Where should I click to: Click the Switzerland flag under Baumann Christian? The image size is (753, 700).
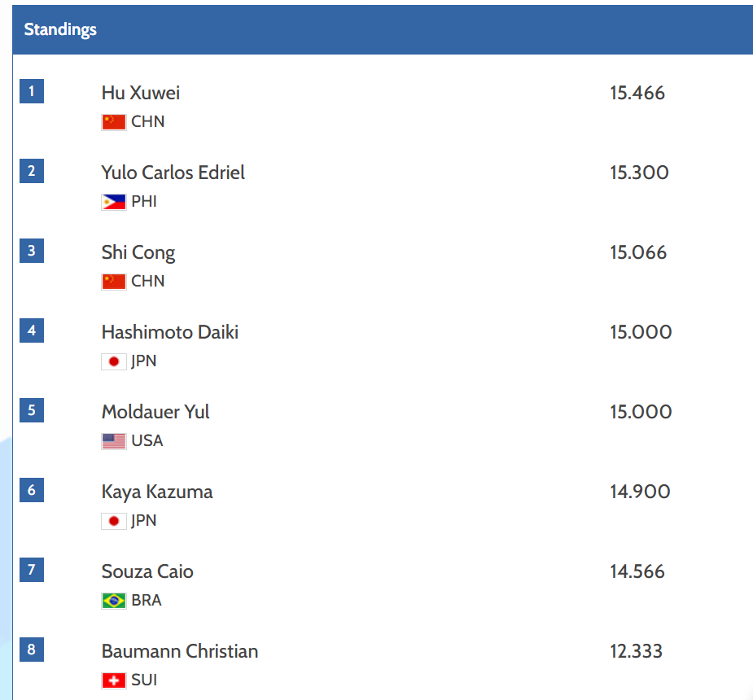tap(113, 680)
